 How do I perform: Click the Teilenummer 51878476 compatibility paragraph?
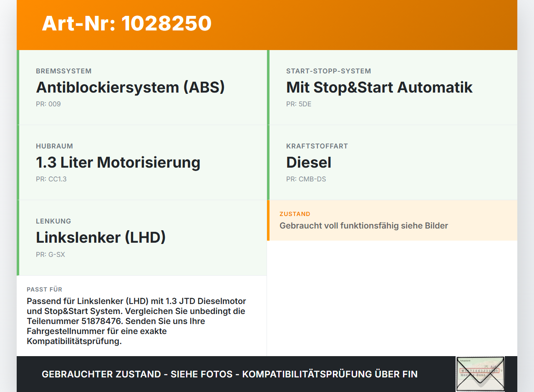tap(136, 321)
